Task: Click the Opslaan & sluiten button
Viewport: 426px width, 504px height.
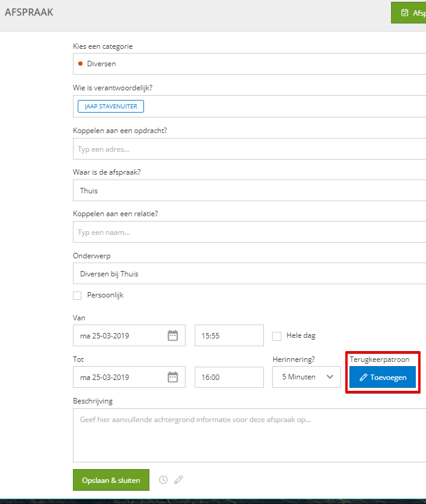Action: tap(111, 480)
